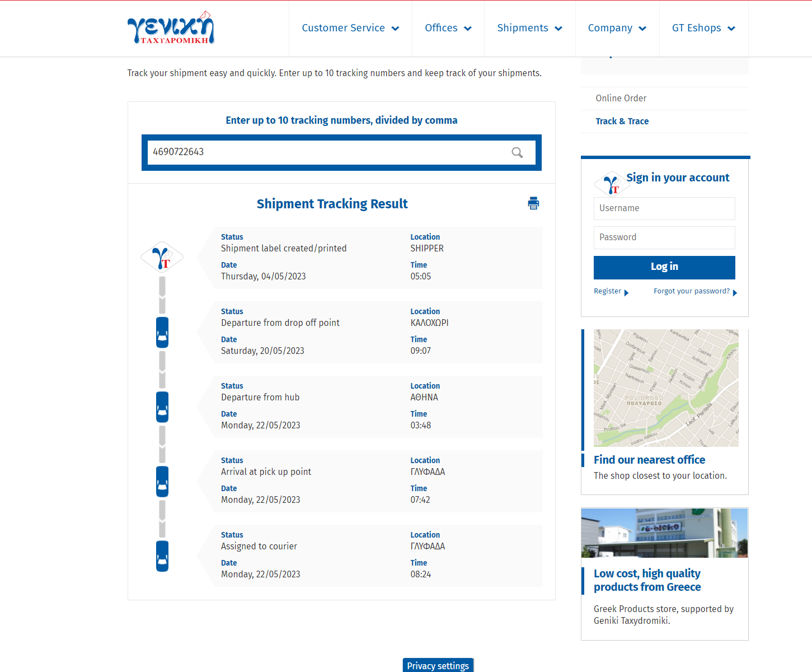Click the logo icon beside Shipment label created
Viewport: 812px width, 672px height.
[162, 257]
